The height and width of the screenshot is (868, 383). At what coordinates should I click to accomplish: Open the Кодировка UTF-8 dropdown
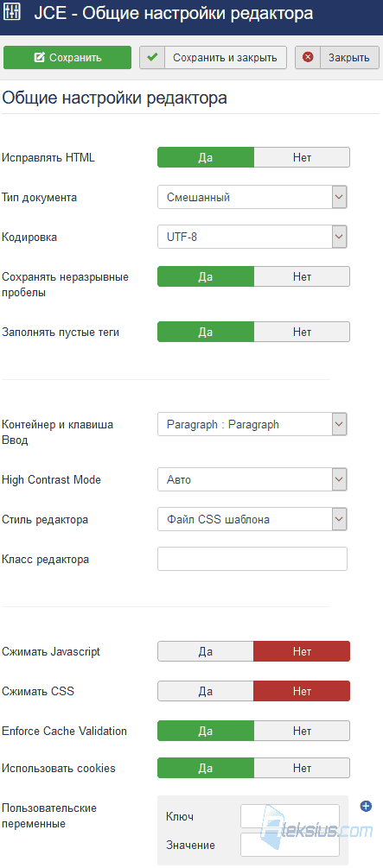(252, 237)
